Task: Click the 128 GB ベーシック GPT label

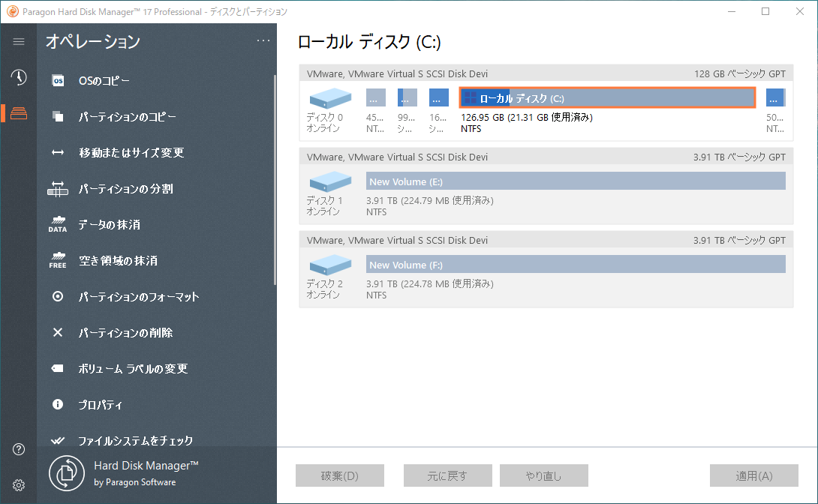Action: (x=740, y=73)
